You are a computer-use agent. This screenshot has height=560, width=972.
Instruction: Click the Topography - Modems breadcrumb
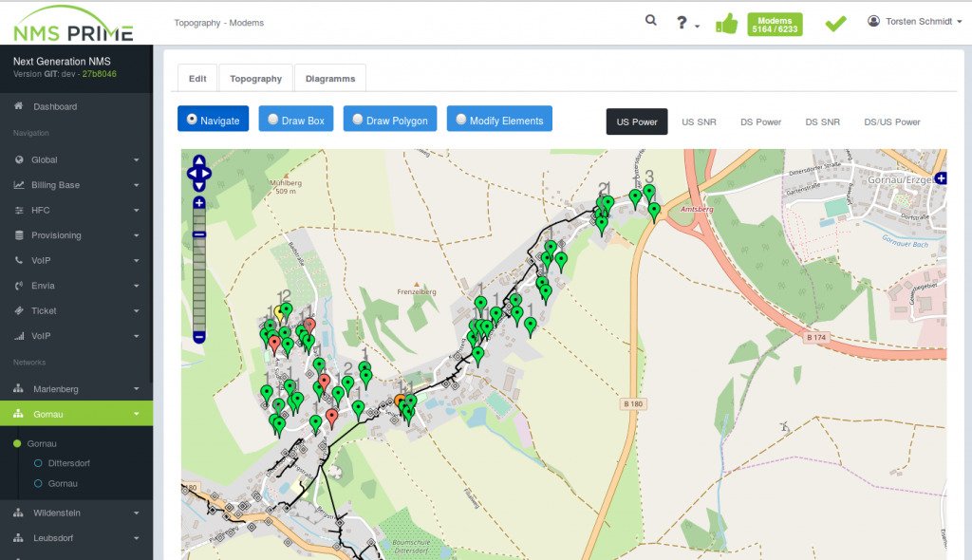click(x=219, y=23)
